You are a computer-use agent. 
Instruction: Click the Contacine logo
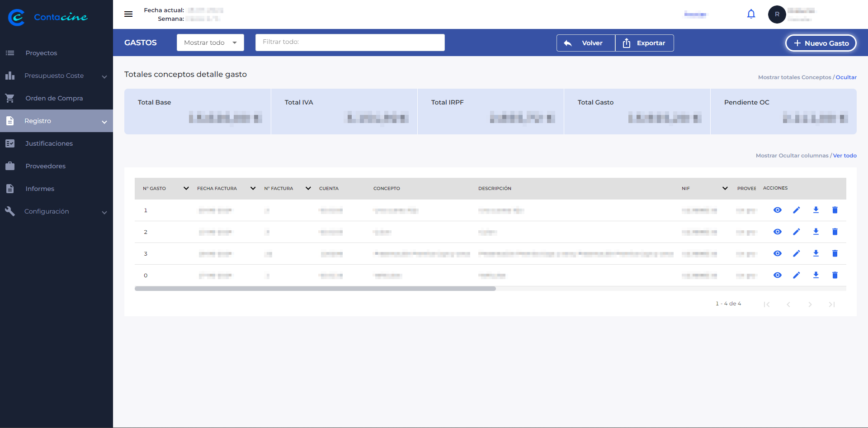click(48, 17)
